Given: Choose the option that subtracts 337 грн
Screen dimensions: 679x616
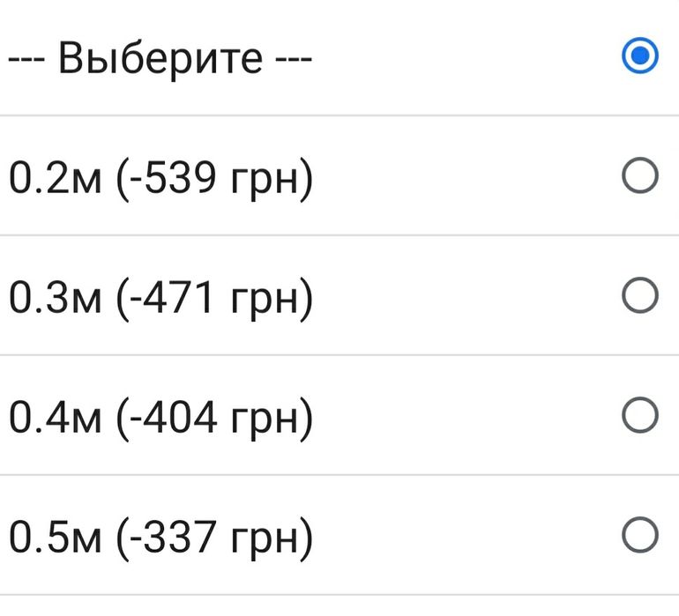Looking at the screenshot, I should (639, 534).
